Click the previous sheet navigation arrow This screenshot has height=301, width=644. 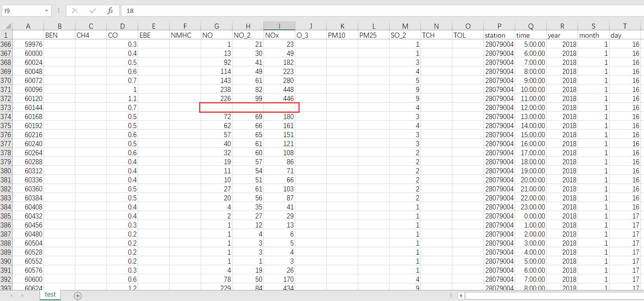click(x=11, y=295)
